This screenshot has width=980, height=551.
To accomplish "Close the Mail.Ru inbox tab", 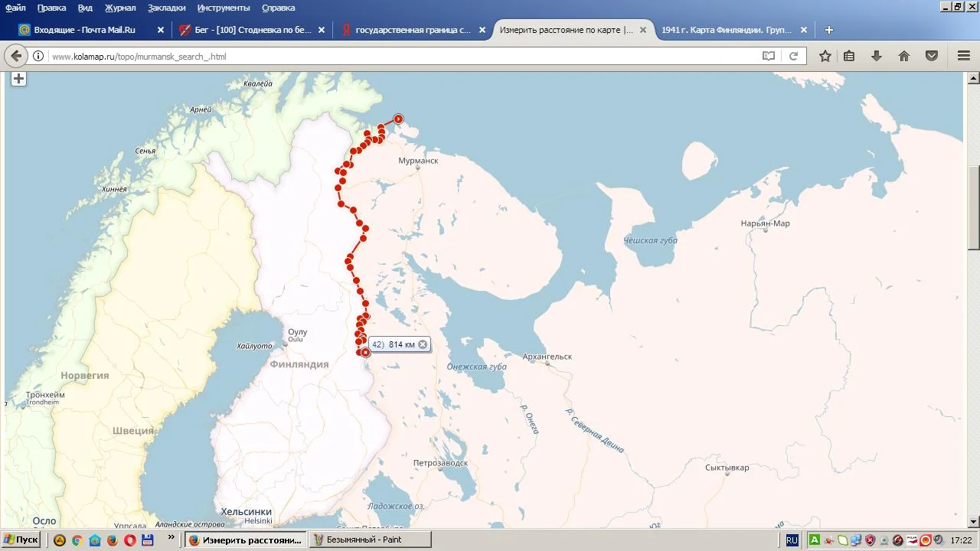I will (x=161, y=30).
